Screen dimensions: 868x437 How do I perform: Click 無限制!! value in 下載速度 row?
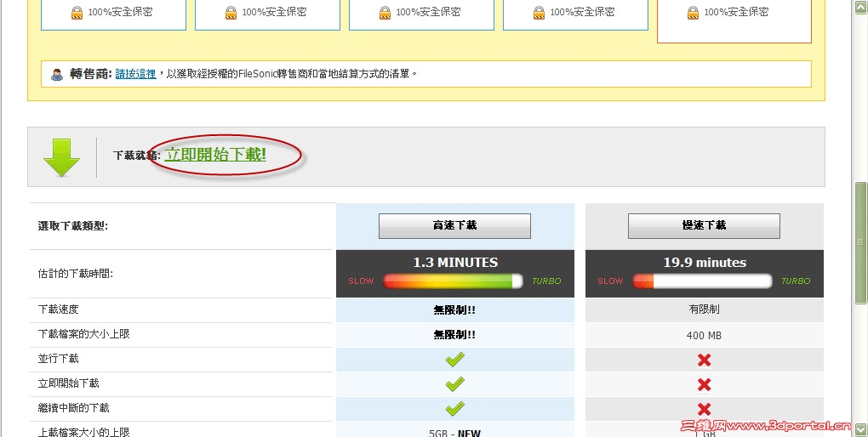(454, 310)
